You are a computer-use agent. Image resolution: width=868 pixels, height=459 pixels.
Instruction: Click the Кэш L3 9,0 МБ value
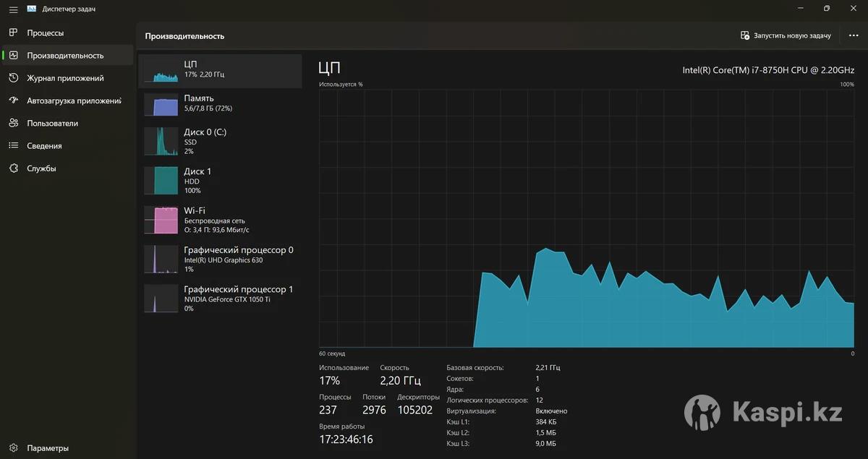[545, 444]
